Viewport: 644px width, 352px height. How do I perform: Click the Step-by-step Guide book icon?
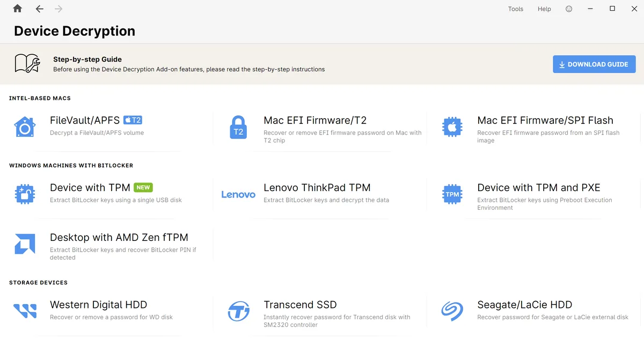[27, 63]
